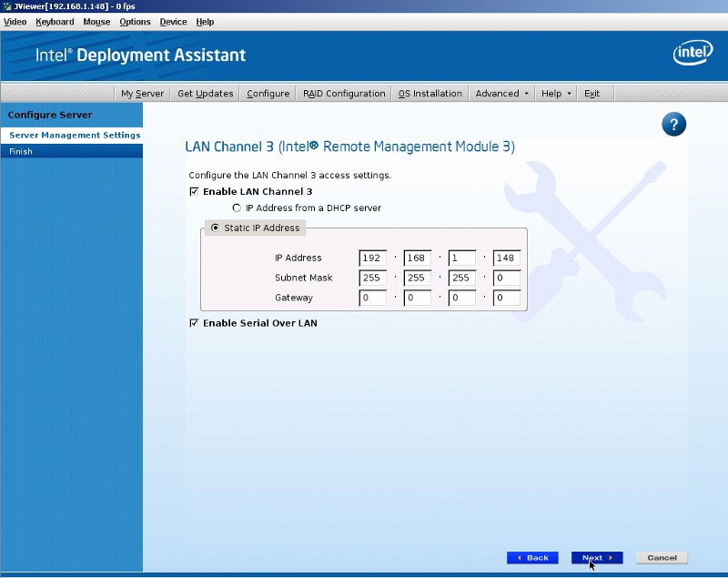
Task: Select Static IP Address radio button
Action: [x=215, y=228]
